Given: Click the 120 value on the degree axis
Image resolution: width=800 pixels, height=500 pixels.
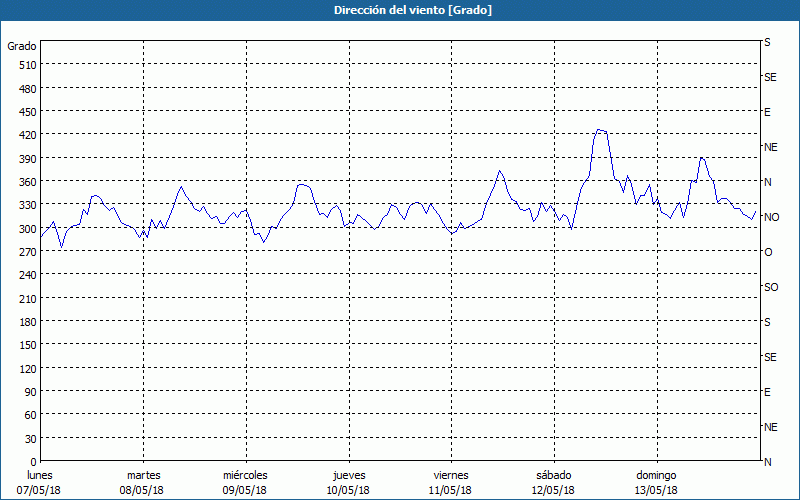Looking at the screenshot, I should pos(29,369).
